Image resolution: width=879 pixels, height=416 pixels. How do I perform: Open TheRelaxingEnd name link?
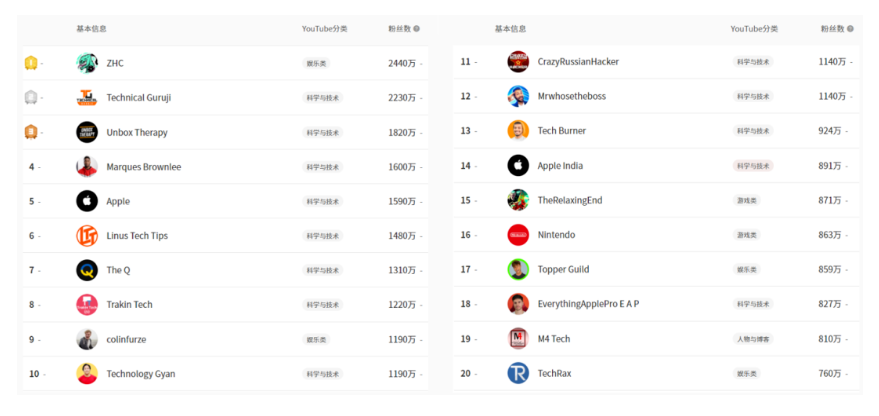tap(570, 200)
